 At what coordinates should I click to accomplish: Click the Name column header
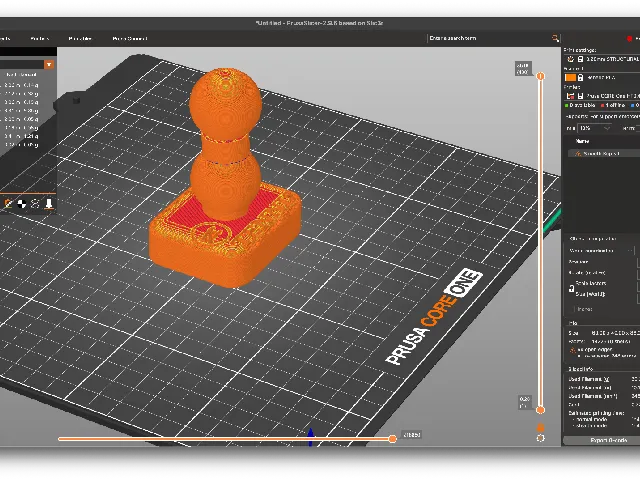click(582, 141)
